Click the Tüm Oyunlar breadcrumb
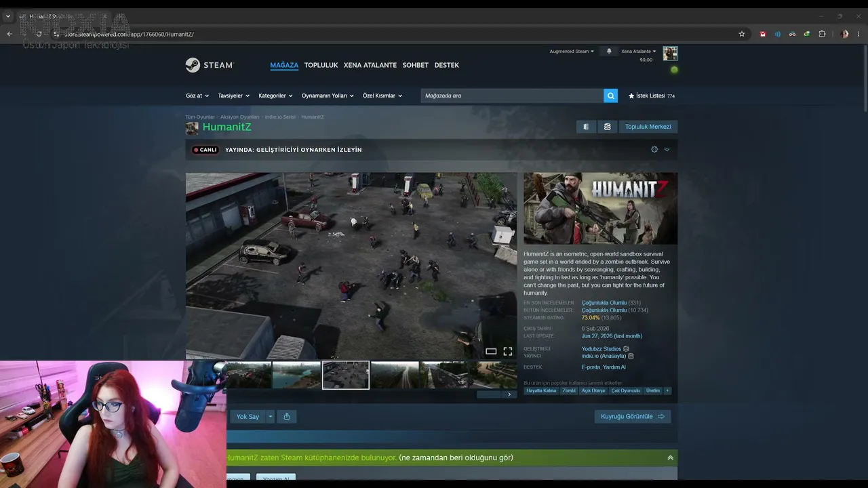868x488 pixels. (200, 117)
